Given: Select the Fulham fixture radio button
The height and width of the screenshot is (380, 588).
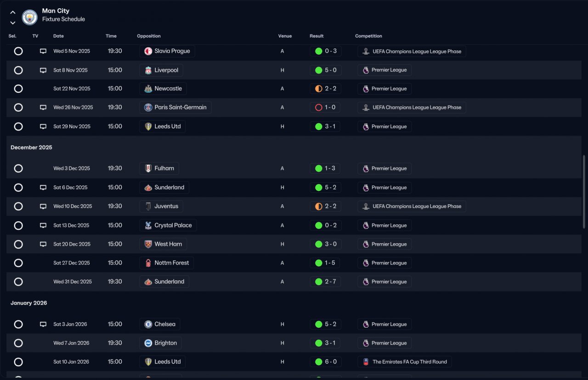Looking at the screenshot, I should pyautogui.click(x=18, y=168).
